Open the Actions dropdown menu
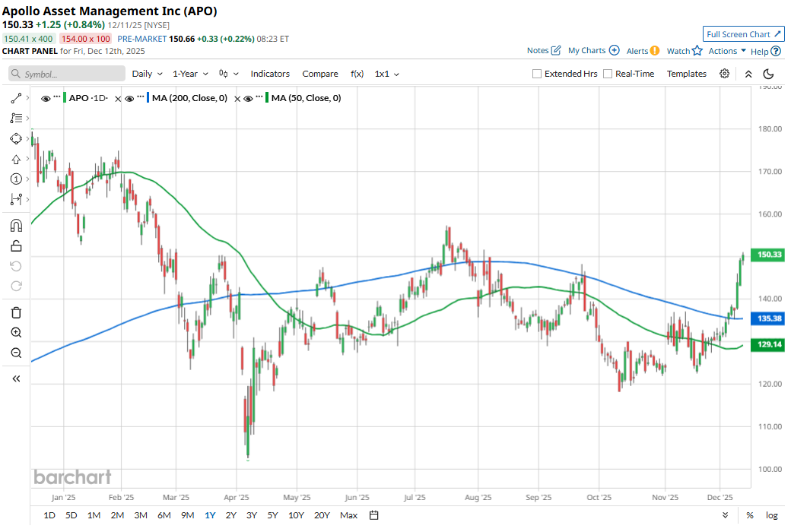 [x=727, y=51]
